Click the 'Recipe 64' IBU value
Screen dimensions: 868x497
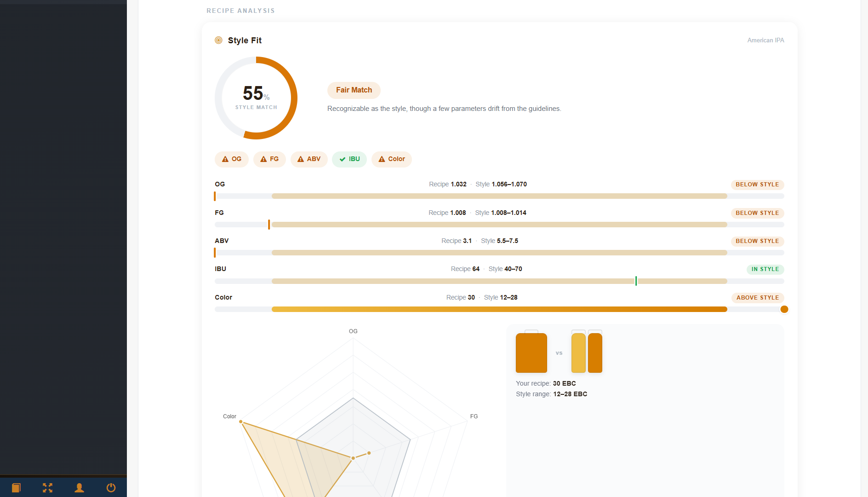(465, 269)
